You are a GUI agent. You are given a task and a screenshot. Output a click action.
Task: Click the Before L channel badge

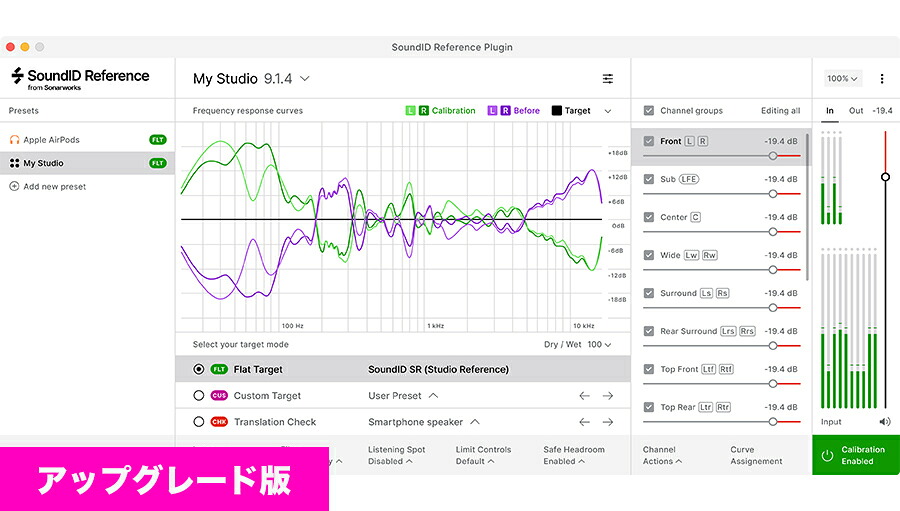click(492, 110)
